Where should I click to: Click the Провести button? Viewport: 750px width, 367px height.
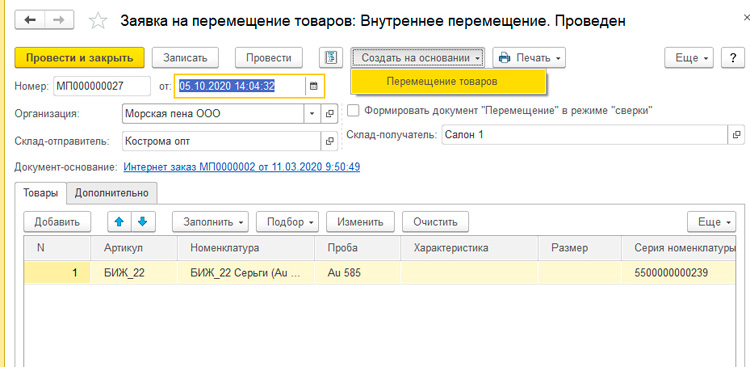pyautogui.click(x=269, y=58)
